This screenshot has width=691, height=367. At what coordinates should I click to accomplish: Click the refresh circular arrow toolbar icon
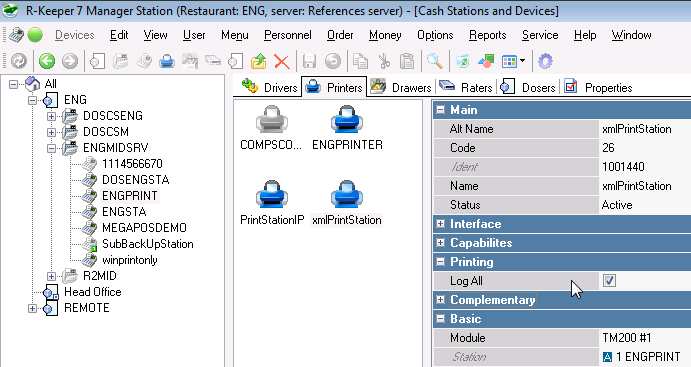click(19, 61)
